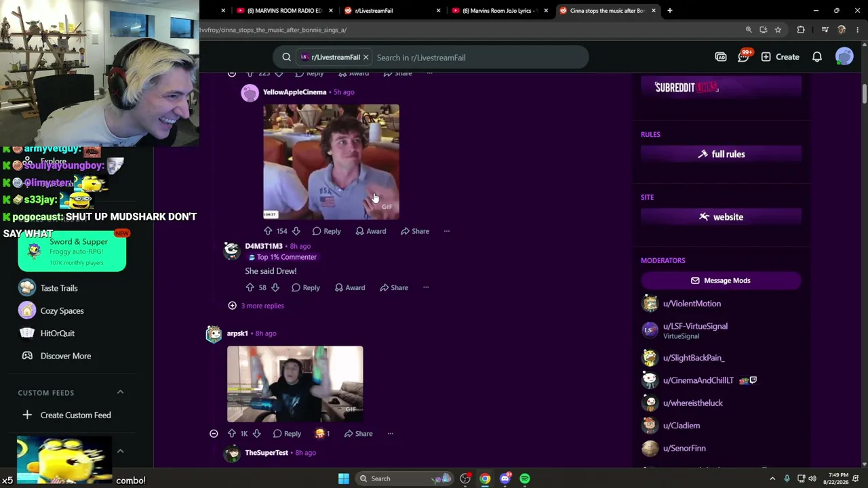Open the Windows Start menu

point(344,479)
